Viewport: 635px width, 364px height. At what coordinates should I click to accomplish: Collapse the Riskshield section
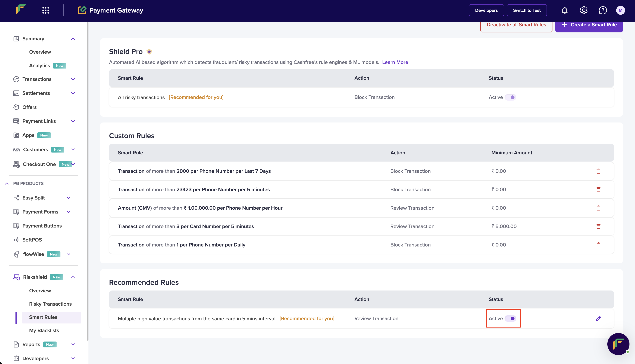(x=73, y=277)
